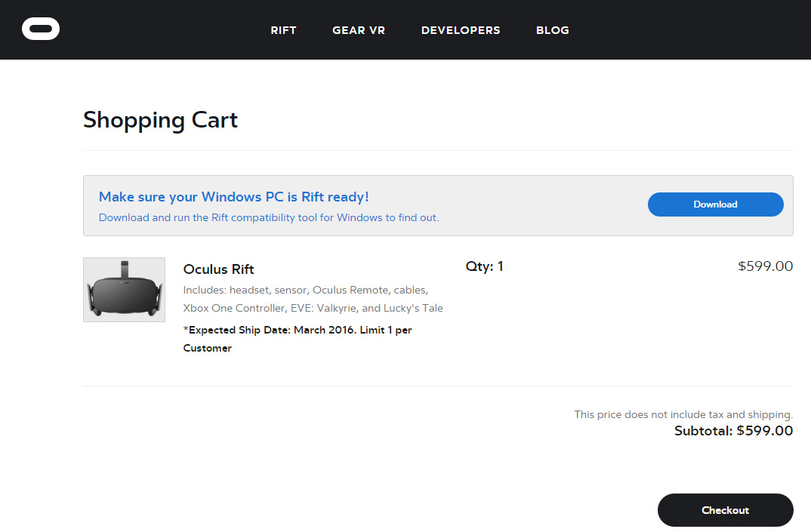Click the Expected Ship Date March 2016 note

pos(298,339)
